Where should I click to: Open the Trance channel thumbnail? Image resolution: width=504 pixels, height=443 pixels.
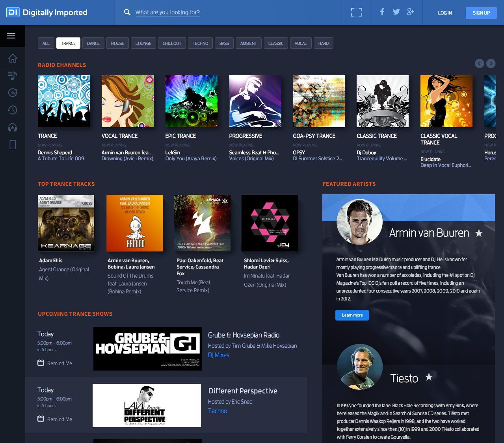coord(64,101)
